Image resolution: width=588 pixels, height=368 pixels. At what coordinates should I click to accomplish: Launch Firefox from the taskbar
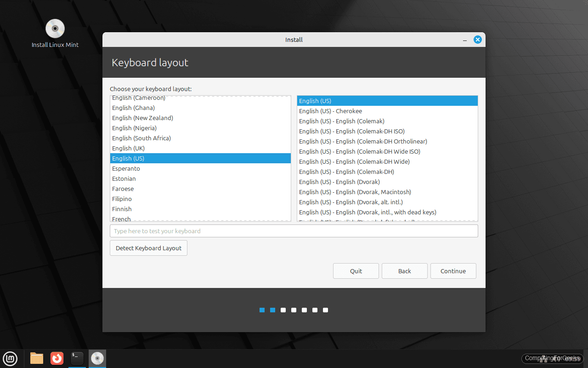(57, 358)
